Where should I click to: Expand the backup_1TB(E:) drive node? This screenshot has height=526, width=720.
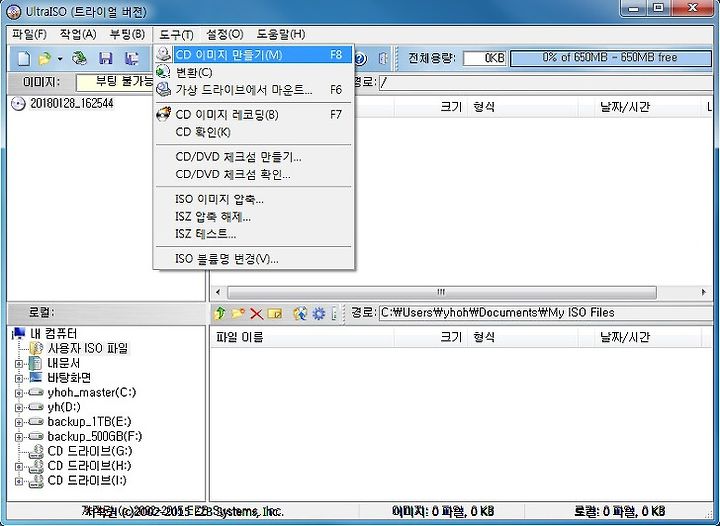(x=19, y=422)
